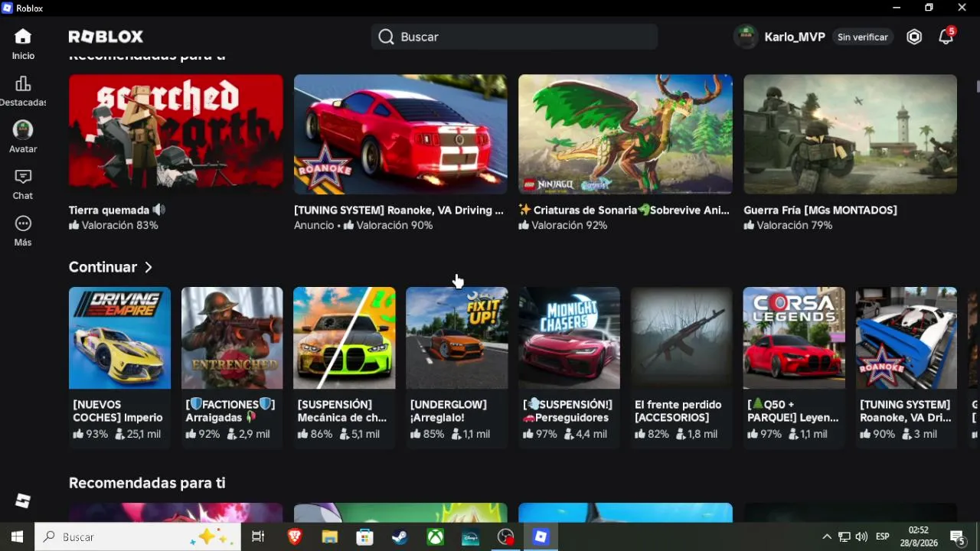Open Steam from the taskbar
980x551 pixels.
pyautogui.click(x=400, y=537)
